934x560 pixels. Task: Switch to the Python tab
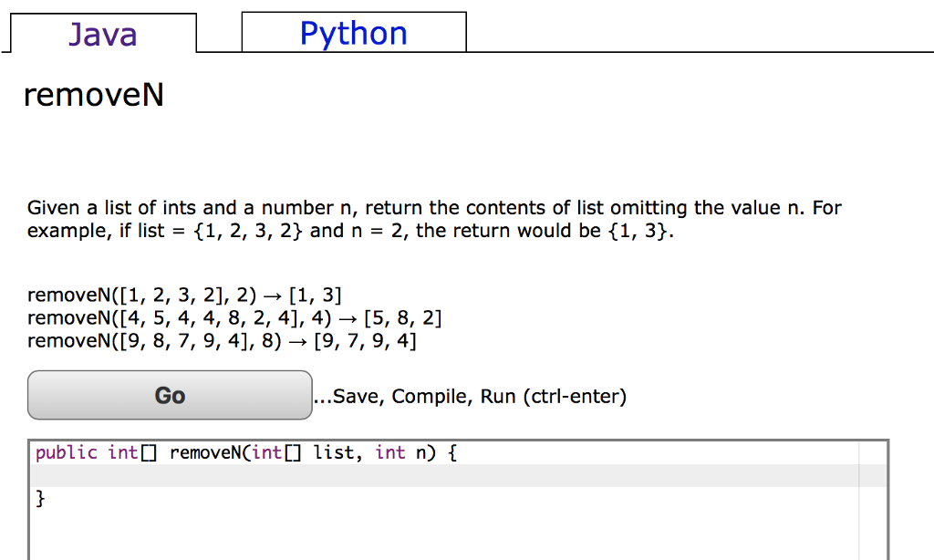[353, 32]
